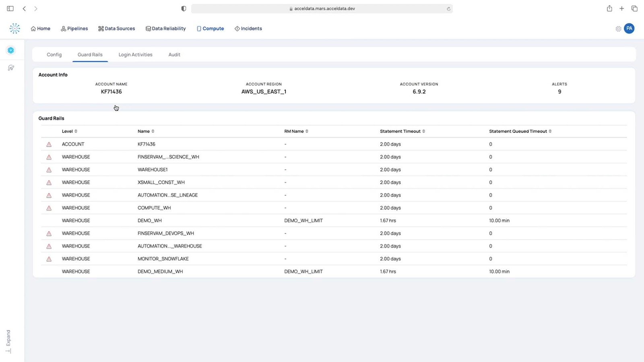
Task: Open the rocket sidebar icon
Action: point(11,68)
